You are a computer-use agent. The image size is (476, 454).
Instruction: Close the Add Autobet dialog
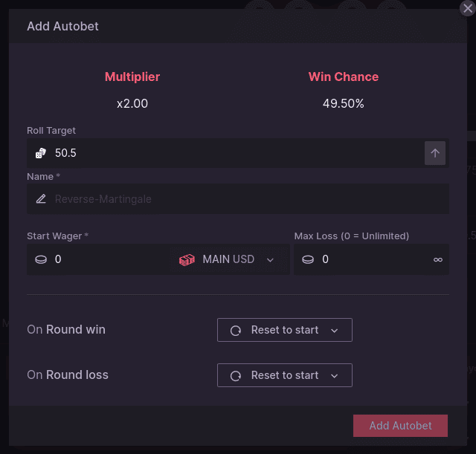click(468, 8)
